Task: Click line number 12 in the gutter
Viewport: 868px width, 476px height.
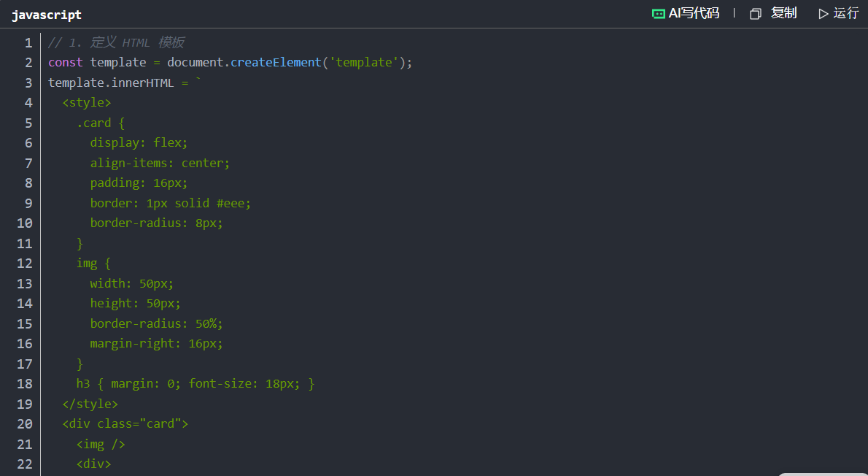Action: point(25,263)
